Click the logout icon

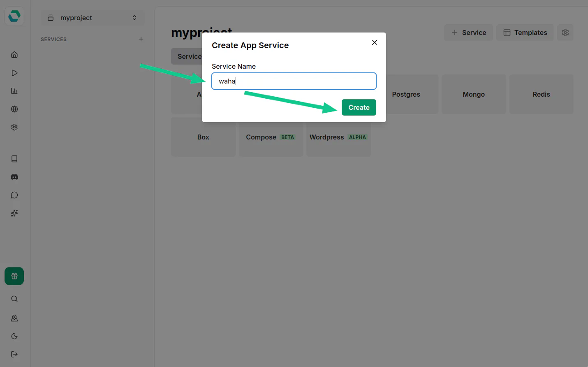(14, 354)
